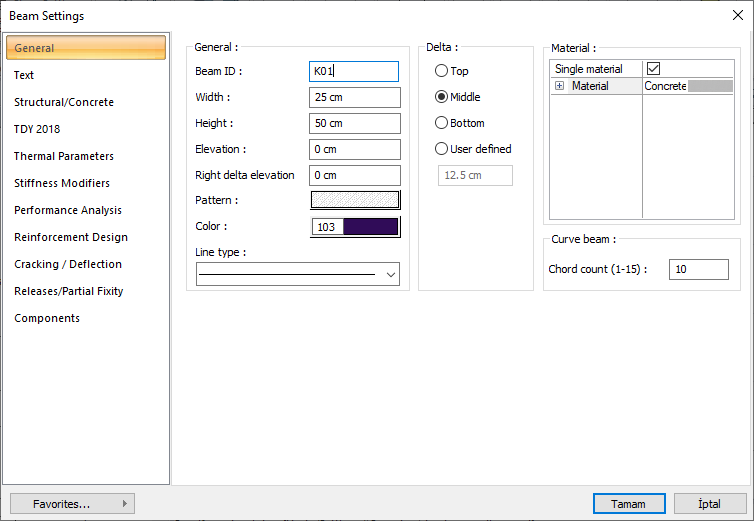Viewport: 754px width, 521px height.
Task: Select the Bottom delta radio button
Action: (441, 123)
